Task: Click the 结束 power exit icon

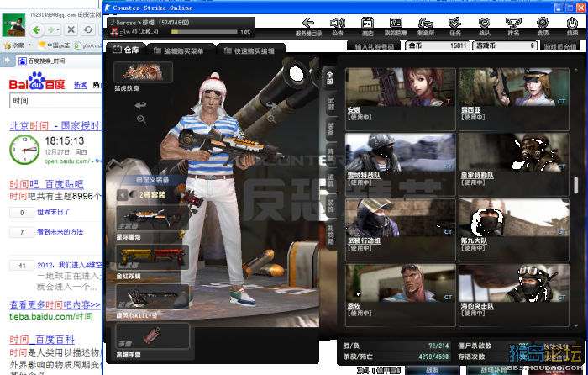Action: pos(572,24)
